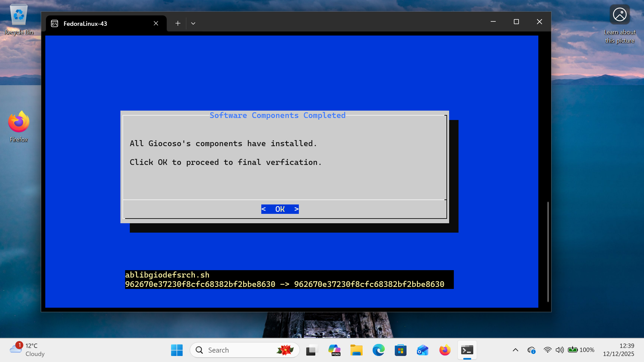This screenshot has width=644, height=362.
Task: Open Task View from the taskbar
Action: click(312, 350)
